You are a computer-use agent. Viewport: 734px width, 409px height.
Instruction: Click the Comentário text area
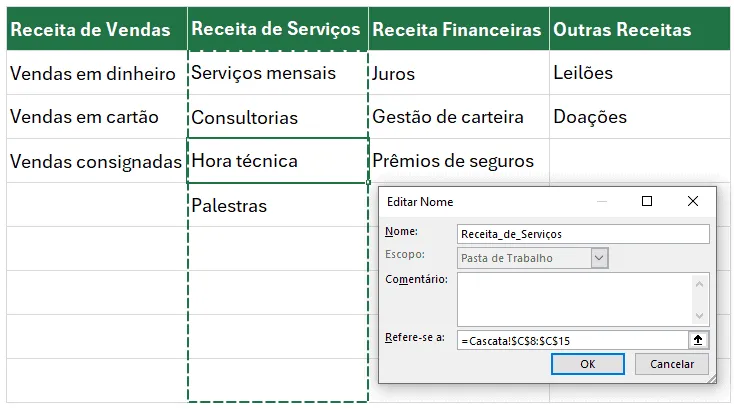[x=575, y=299]
